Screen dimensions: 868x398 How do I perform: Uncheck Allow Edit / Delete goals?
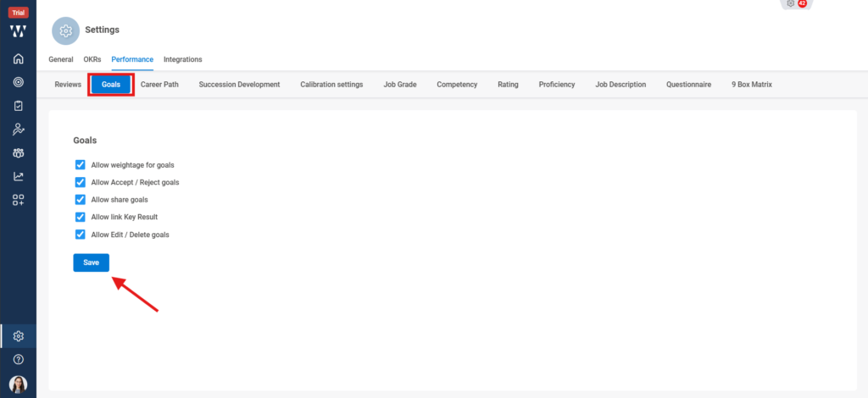(81, 235)
